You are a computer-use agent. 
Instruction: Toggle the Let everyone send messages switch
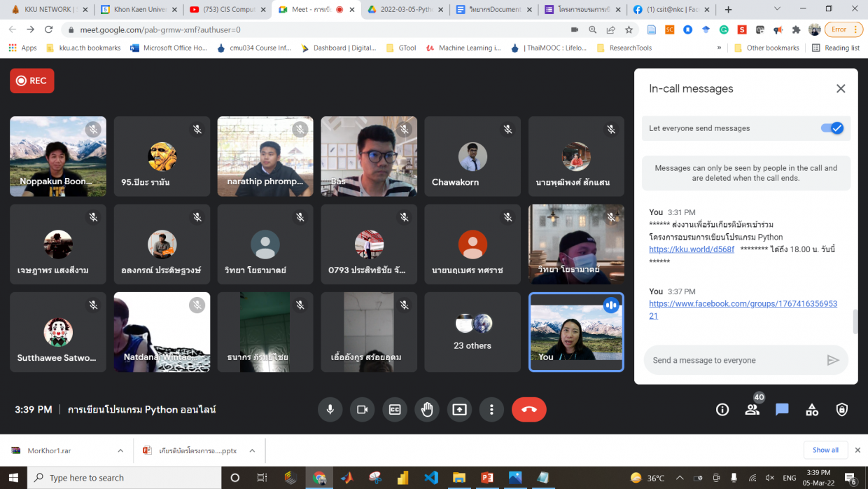[832, 128]
